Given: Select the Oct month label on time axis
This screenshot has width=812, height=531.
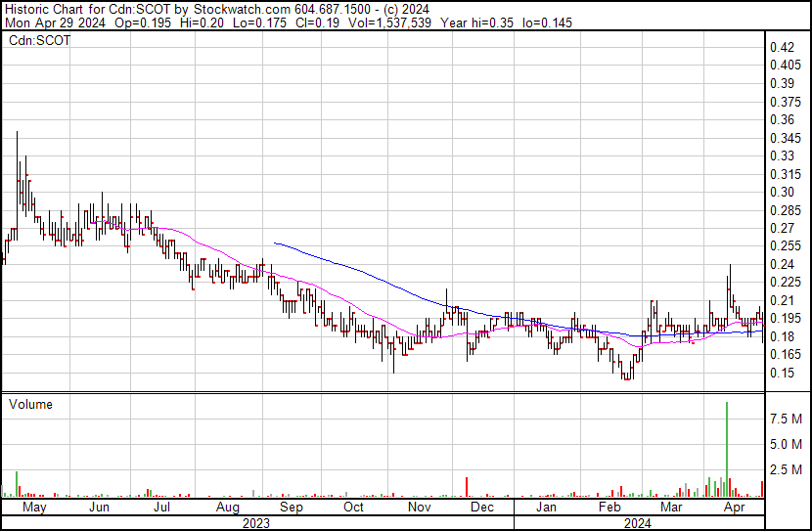Looking at the screenshot, I should 353,508.
